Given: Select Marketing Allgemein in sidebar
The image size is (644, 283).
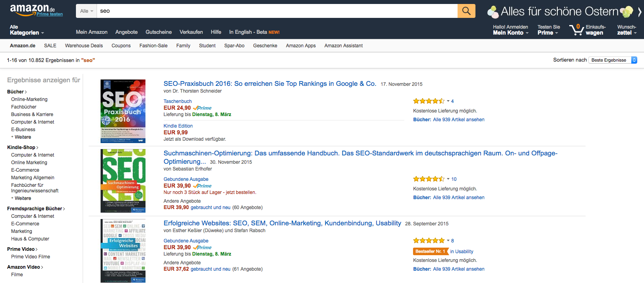Looking at the screenshot, I should [x=33, y=178].
